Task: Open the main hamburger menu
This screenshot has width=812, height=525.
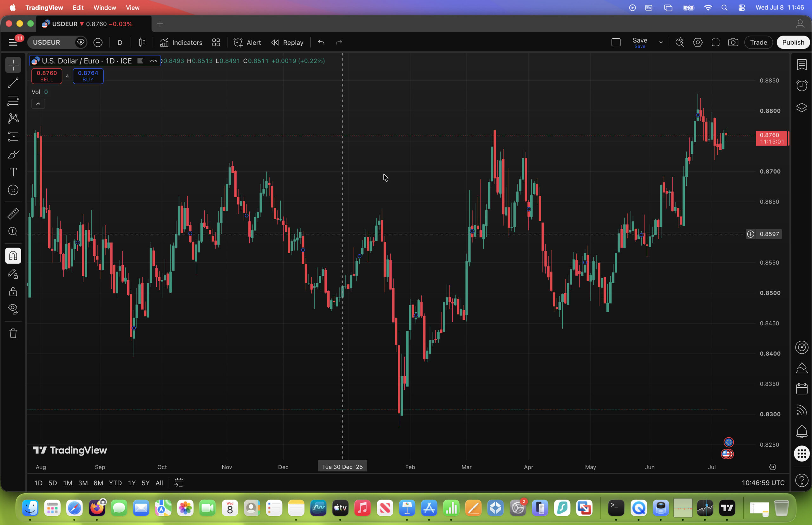Action: [13, 42]
